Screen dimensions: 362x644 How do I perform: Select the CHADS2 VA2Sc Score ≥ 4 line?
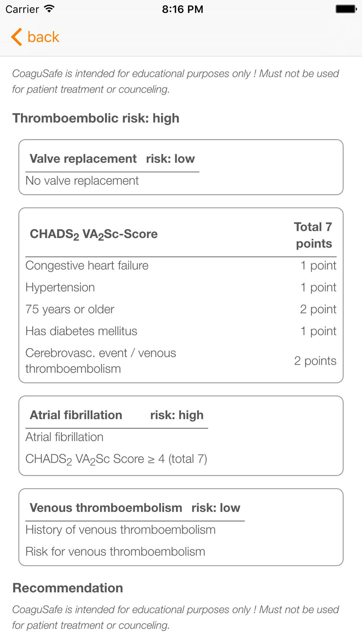pos(116,459)
